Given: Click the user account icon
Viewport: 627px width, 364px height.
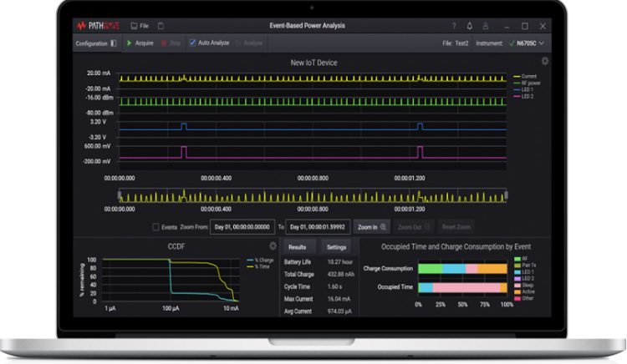Looking at the screenshot, I should (x=486, y=26).
